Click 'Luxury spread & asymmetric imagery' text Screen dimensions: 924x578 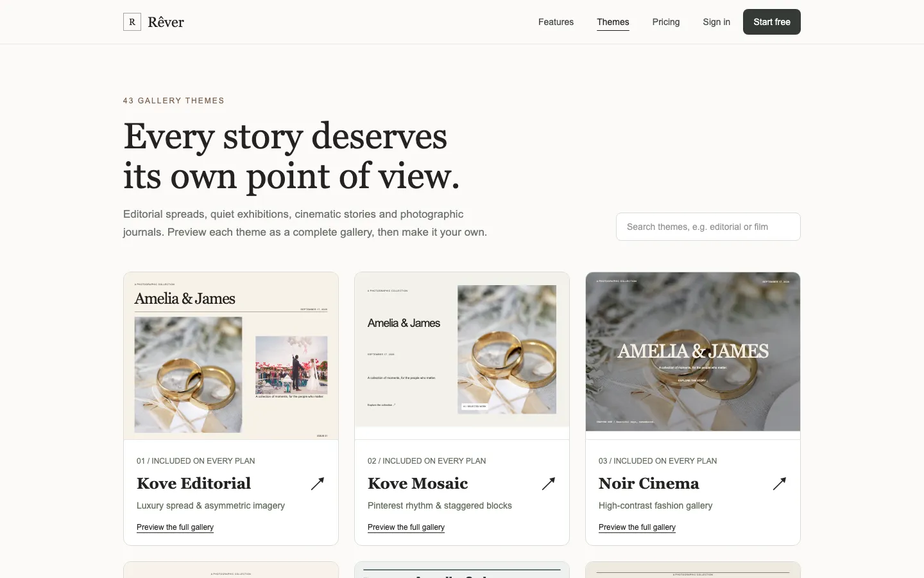click(210, 505)
